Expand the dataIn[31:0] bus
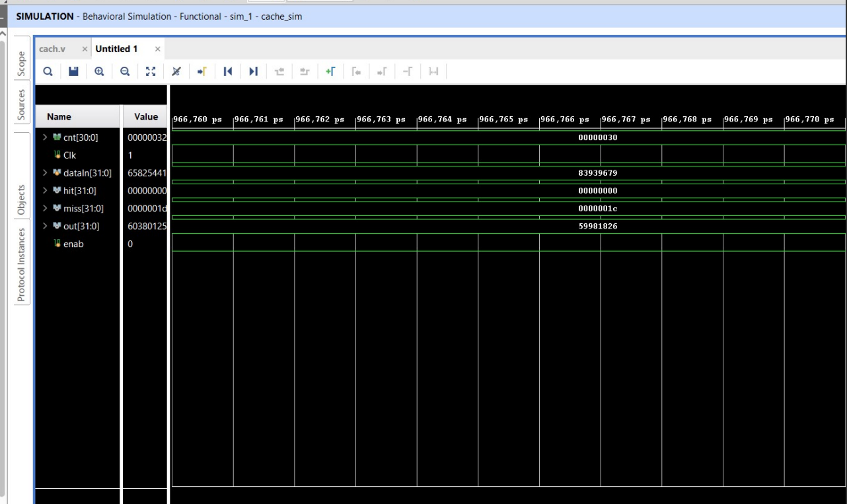 click(46, 174)
